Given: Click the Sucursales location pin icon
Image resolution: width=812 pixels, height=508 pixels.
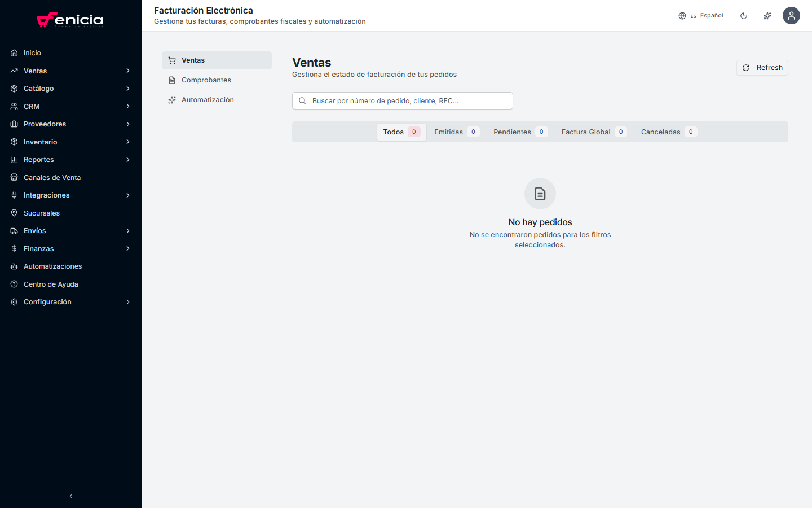Looking at the screenshot, I should pos(14,213).
